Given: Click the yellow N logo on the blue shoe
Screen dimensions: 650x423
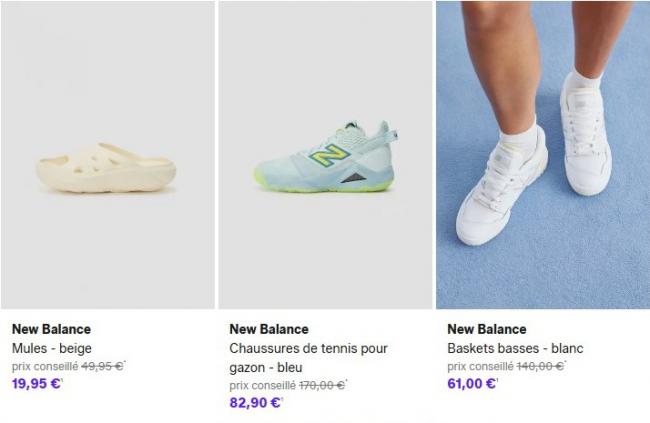Looking at the screenshot, I should point(326,155).
